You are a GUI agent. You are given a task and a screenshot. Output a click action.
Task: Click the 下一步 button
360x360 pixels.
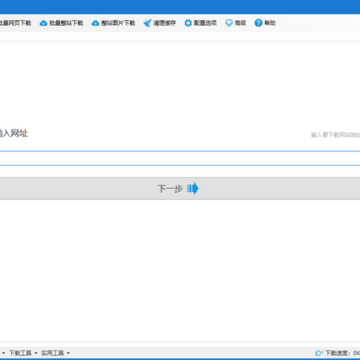[x=180, y=189]
